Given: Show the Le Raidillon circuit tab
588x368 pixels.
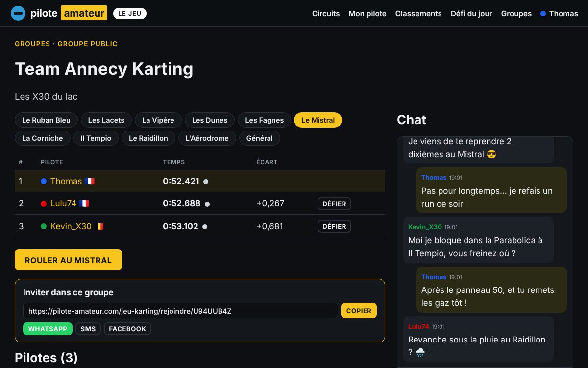Looking at the screenshot, I should [148, 138].
